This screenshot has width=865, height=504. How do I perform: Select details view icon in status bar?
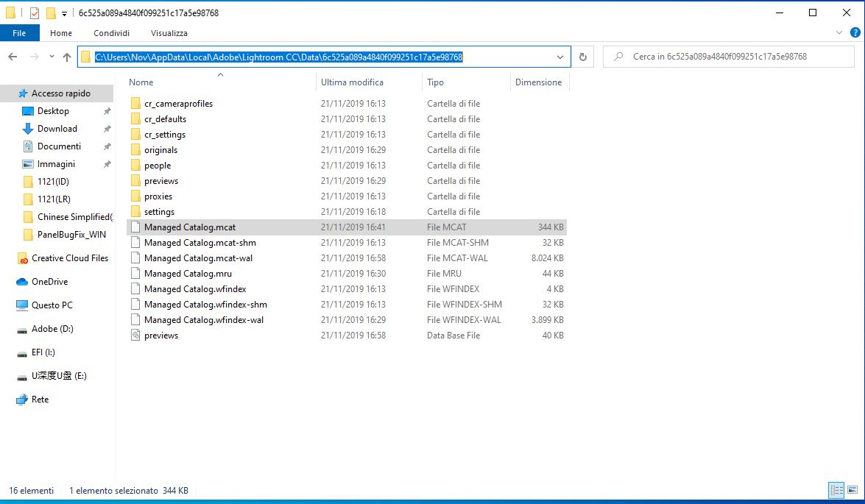[836, 490]
